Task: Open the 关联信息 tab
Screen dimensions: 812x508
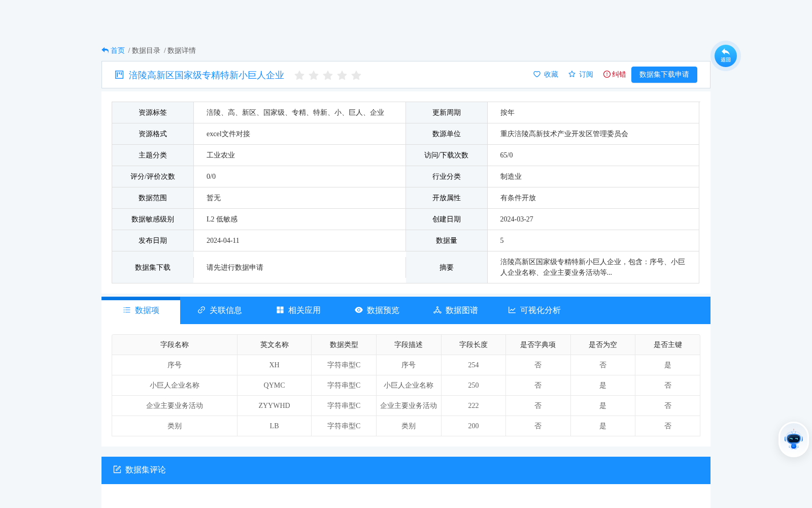Action: pos(219,310)
